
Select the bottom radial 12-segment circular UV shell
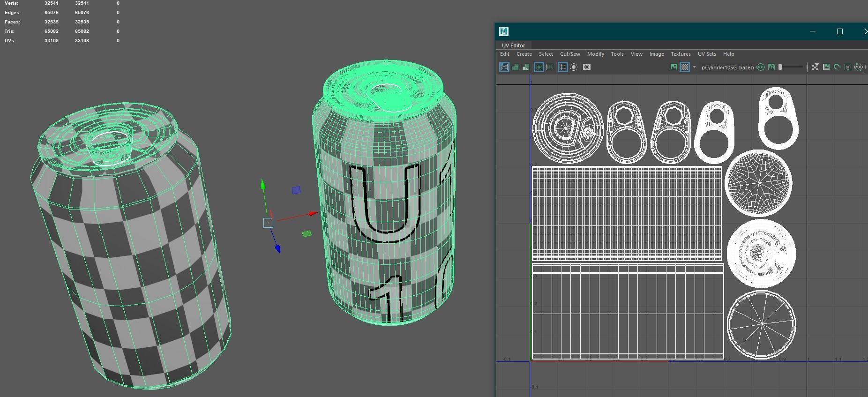762,324
